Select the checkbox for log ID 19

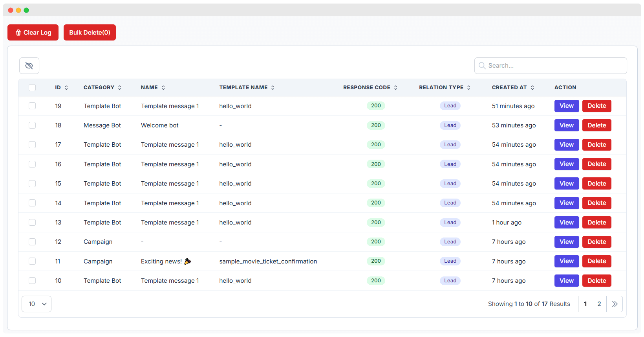tap(32, 106)
